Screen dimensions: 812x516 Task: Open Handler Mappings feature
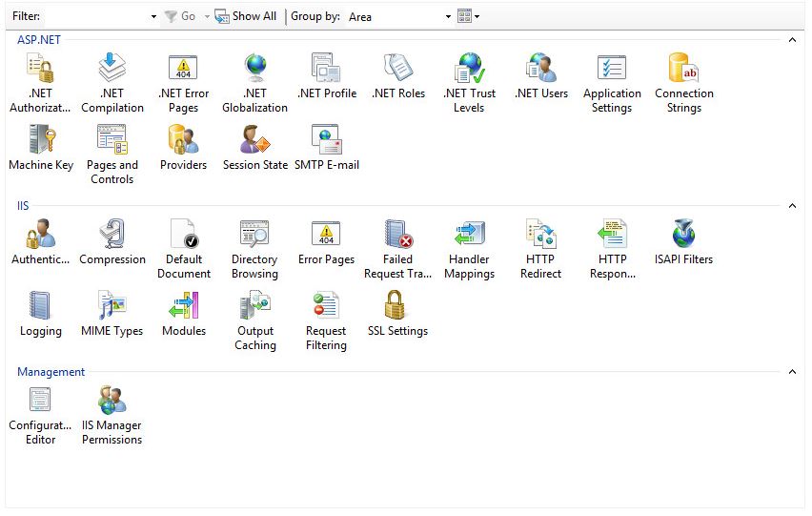[469, 249]
